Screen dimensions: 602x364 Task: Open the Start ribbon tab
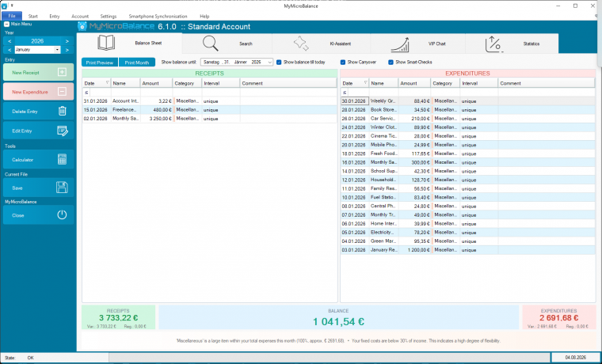(33, 16)
